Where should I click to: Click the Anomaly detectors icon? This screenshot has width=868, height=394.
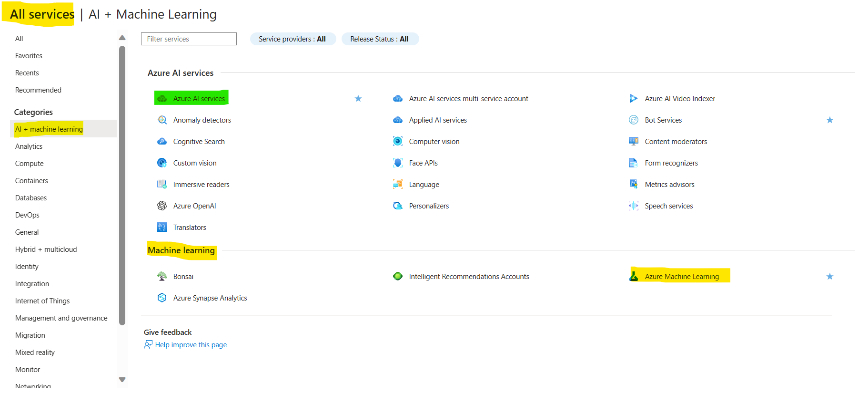click(162, 120)
